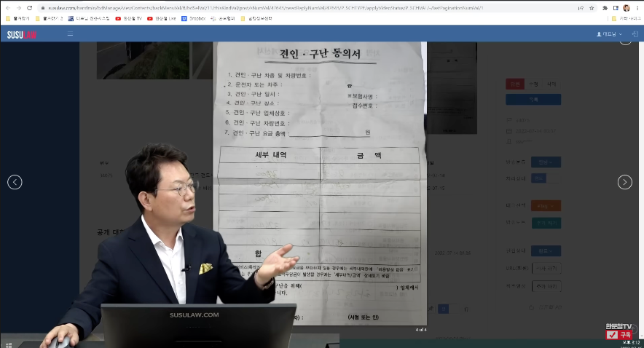Click the flag icon beside 34075
The image size is (644, 348).
509,120
